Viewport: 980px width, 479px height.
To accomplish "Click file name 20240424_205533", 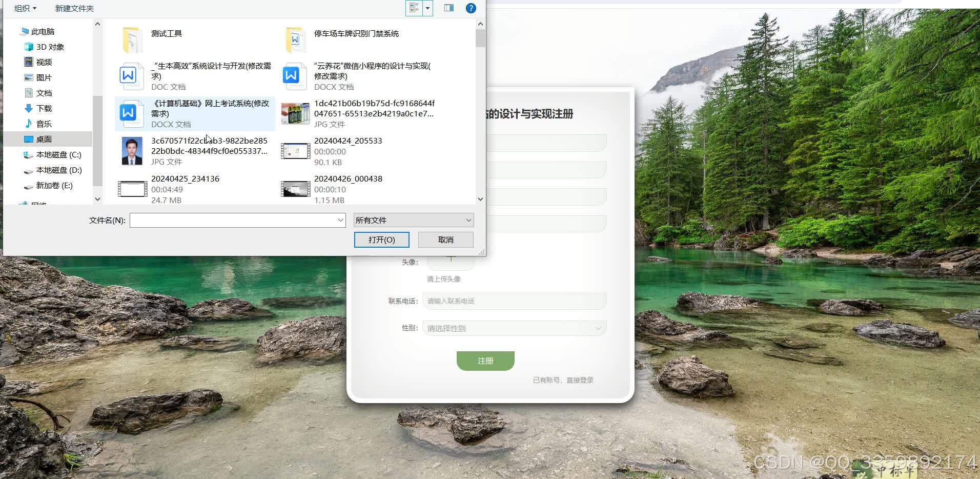I will 348,141.
